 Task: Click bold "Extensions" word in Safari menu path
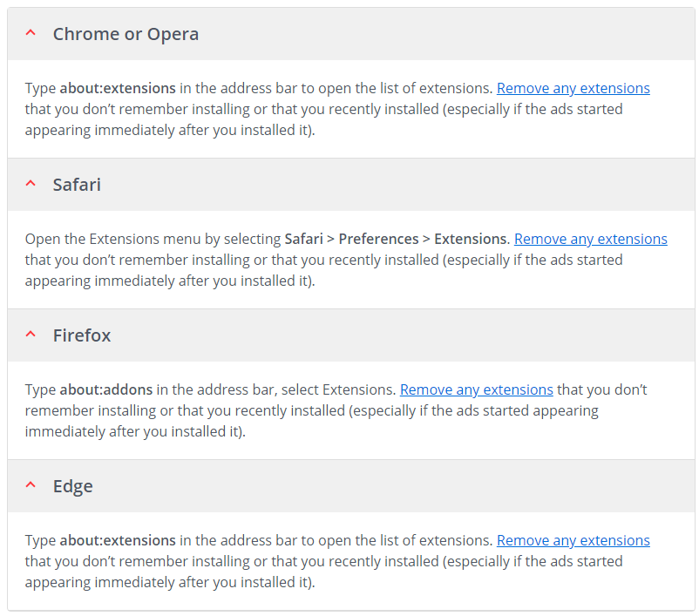coord(471,239)
